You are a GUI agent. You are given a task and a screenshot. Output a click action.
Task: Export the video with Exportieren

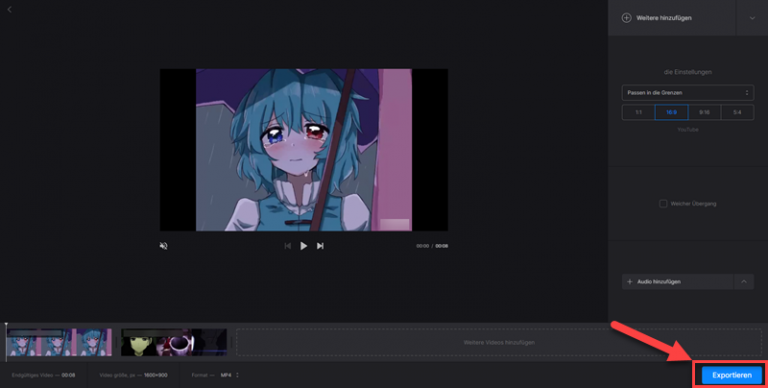coord(732,375)
